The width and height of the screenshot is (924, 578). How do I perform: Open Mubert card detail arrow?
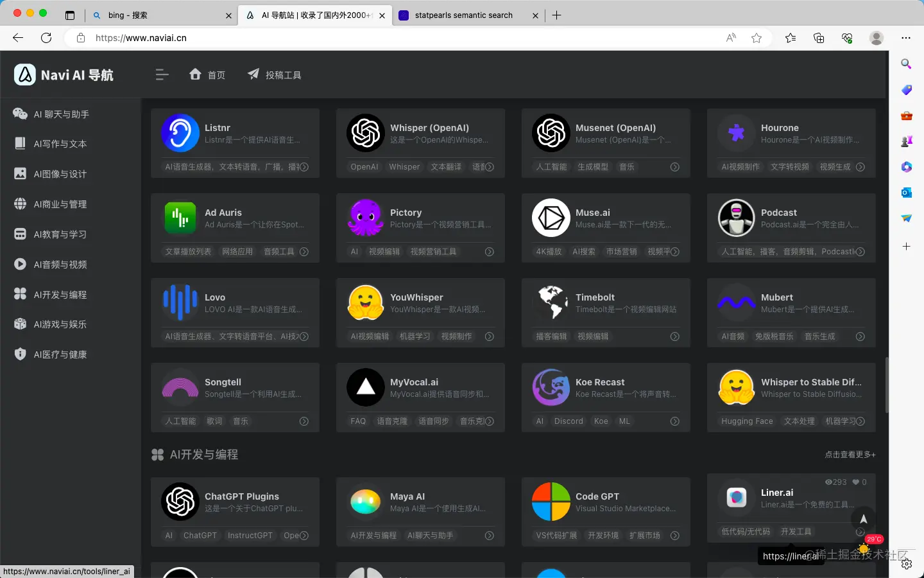pos(860,337)
